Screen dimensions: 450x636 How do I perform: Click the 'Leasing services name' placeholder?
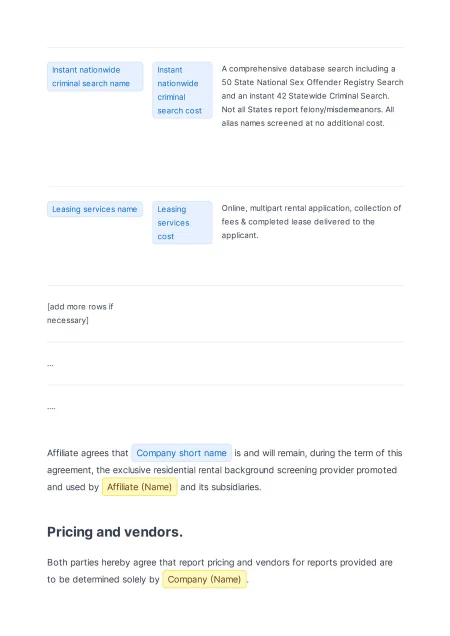95,209
